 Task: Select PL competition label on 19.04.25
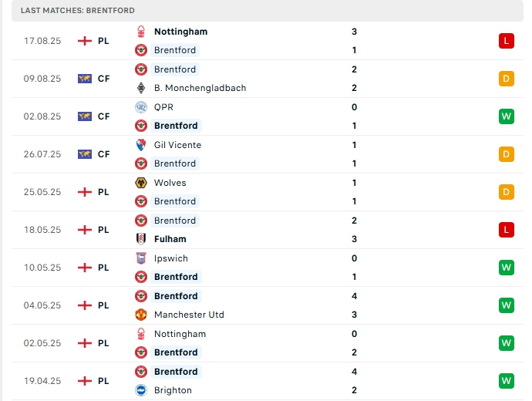point(103,381)
